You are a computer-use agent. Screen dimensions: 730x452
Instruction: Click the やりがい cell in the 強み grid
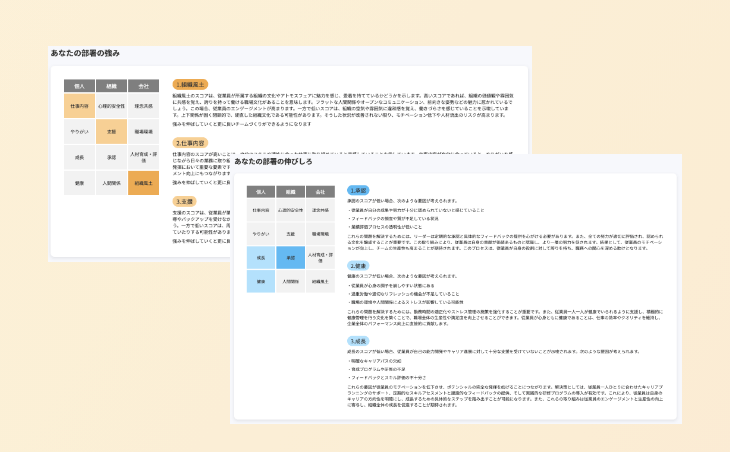80,132
